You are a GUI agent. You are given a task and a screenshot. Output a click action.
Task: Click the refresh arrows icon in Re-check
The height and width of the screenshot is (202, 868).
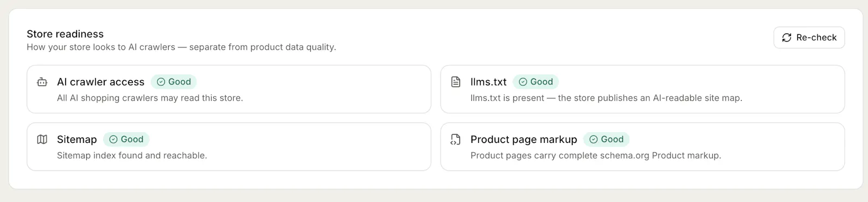(787, 37)
